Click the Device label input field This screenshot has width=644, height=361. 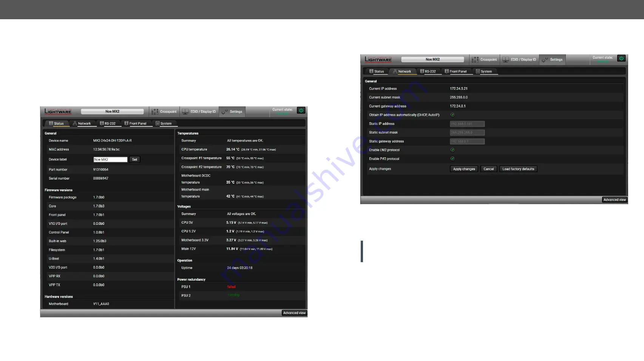click(110, 160)
